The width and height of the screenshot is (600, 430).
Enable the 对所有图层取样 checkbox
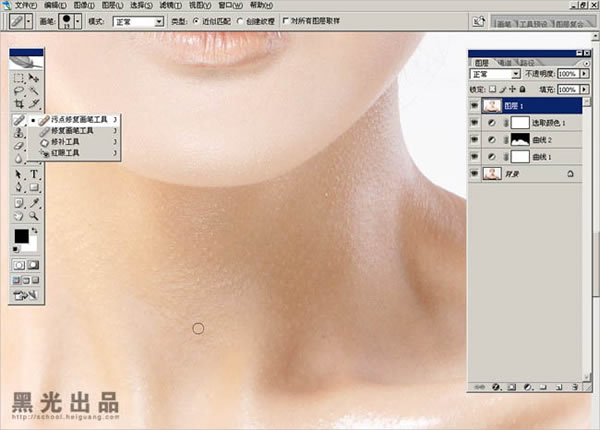(285, 21)
